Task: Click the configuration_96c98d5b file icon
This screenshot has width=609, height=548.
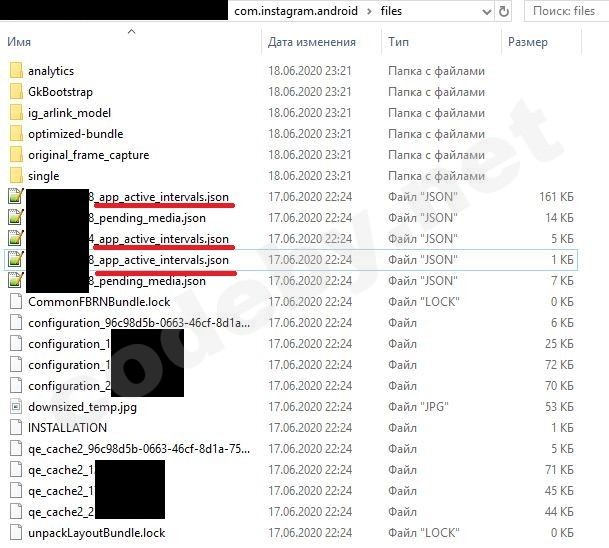Action: (16, 323)
